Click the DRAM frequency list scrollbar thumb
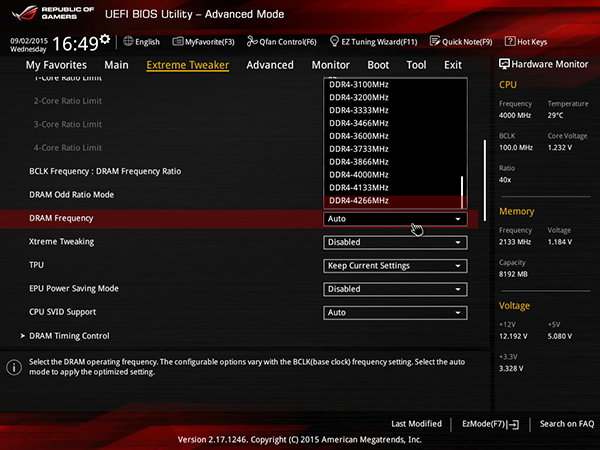The width and height of the screenshot is (600, 450). [x=462, y=192]
